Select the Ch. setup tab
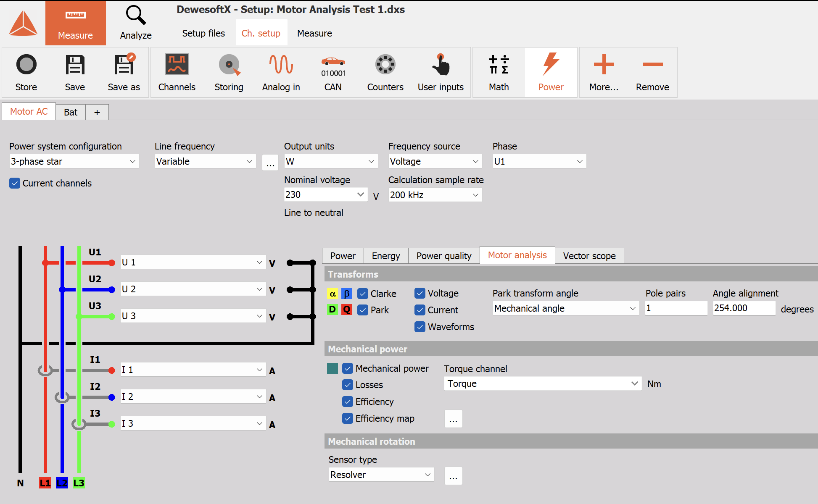The image size is (818, 504). click(261, 33)
